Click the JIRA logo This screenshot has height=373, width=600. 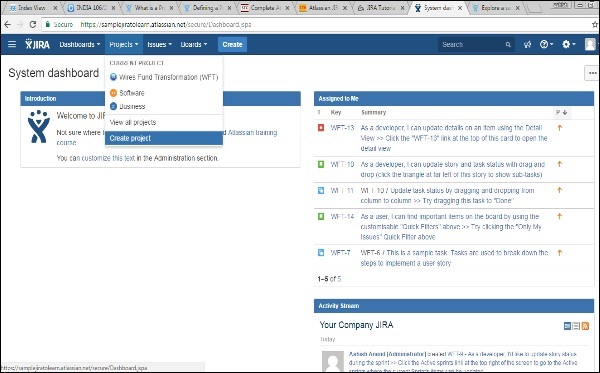[x=37, y=44]
